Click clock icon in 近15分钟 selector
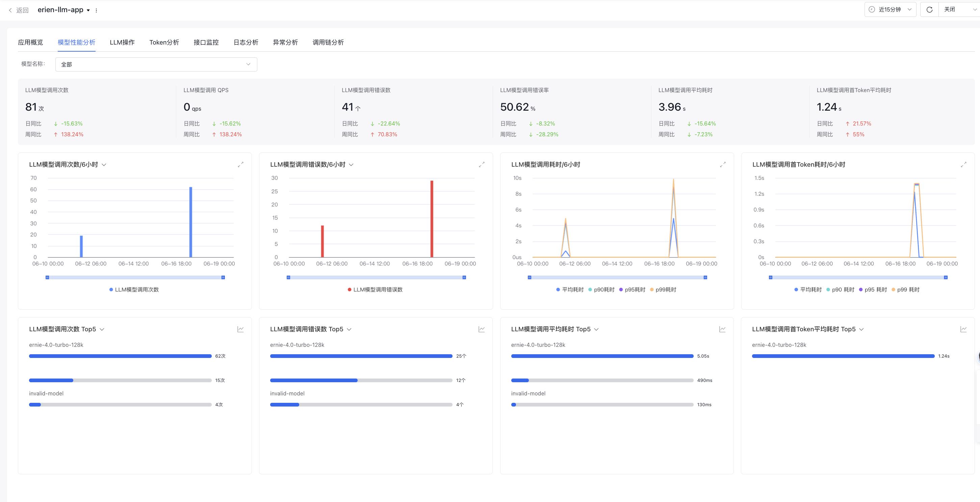980x502 pixels. [872, 9]
